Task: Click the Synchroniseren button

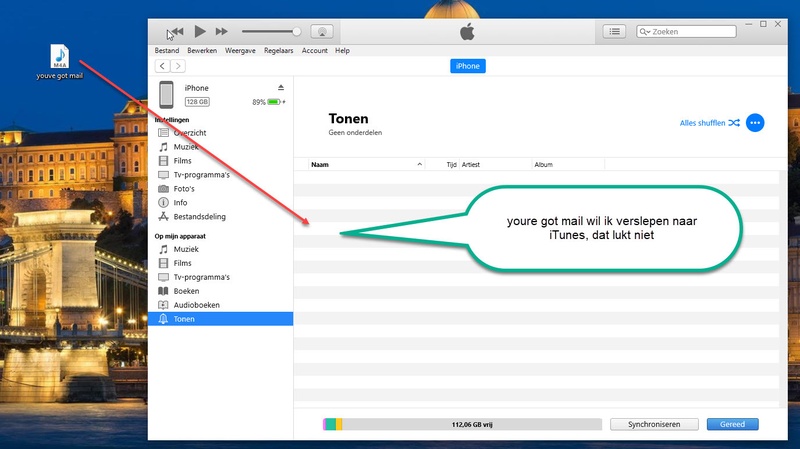Action: pyautogui.click(x=654, y=424)
